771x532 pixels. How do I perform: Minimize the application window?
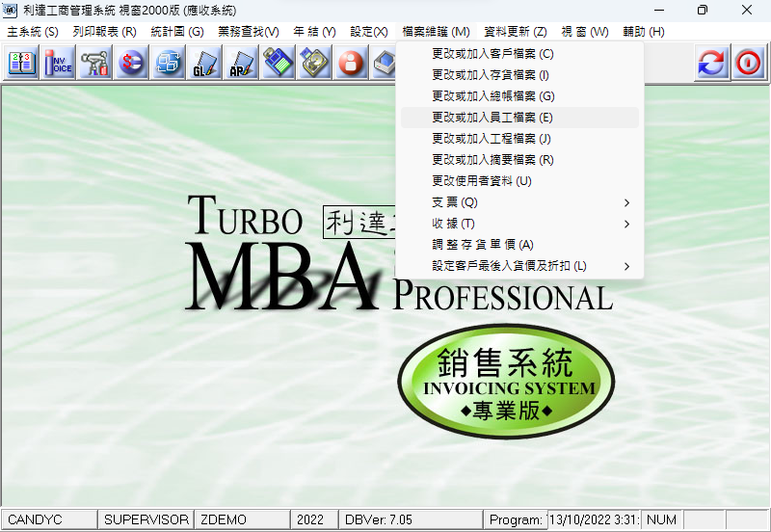point(659,10)
